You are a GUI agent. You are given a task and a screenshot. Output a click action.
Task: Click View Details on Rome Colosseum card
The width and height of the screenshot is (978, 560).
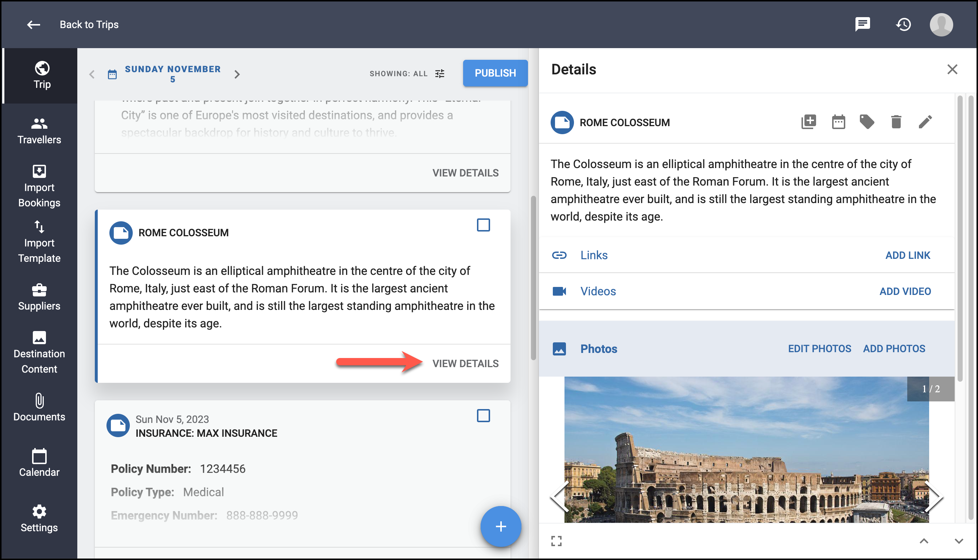click(465, 363)
